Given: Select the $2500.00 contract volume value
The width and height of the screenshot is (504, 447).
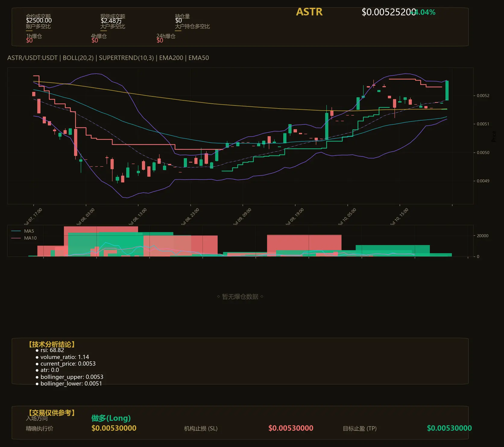Looking at the screenshot, I should tap(39, 20).
